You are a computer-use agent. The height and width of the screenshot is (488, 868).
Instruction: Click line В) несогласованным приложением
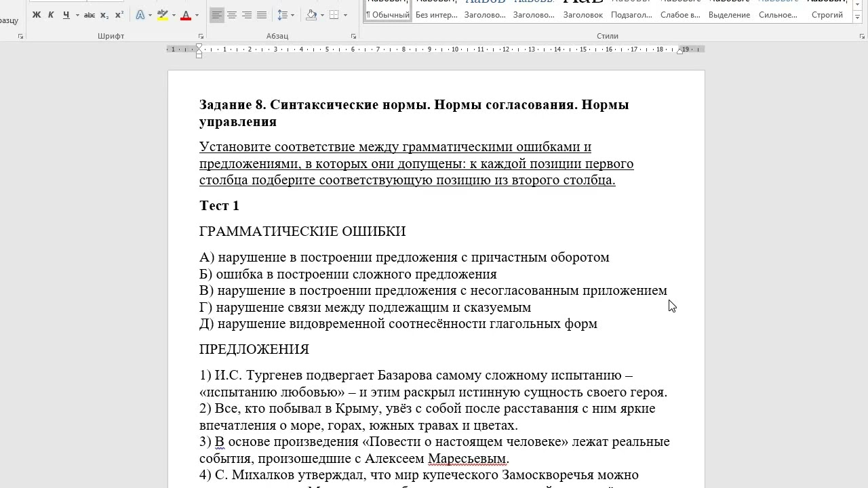433,291
